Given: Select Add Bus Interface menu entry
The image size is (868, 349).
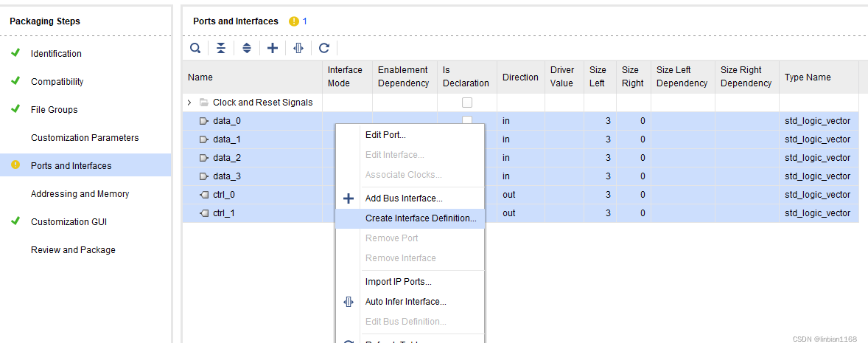Looking at the screenshot, I should pyautogui.click(x=404, y=198).
